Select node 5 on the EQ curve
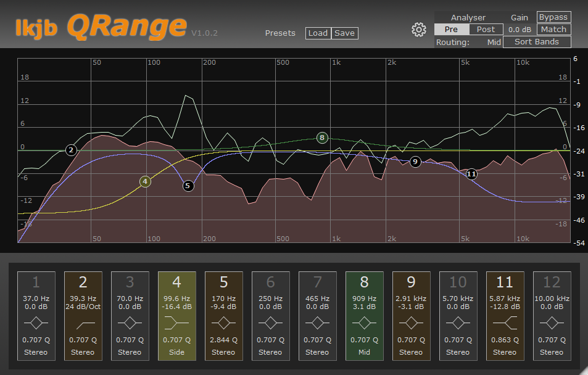 click(x=188, y=185)
